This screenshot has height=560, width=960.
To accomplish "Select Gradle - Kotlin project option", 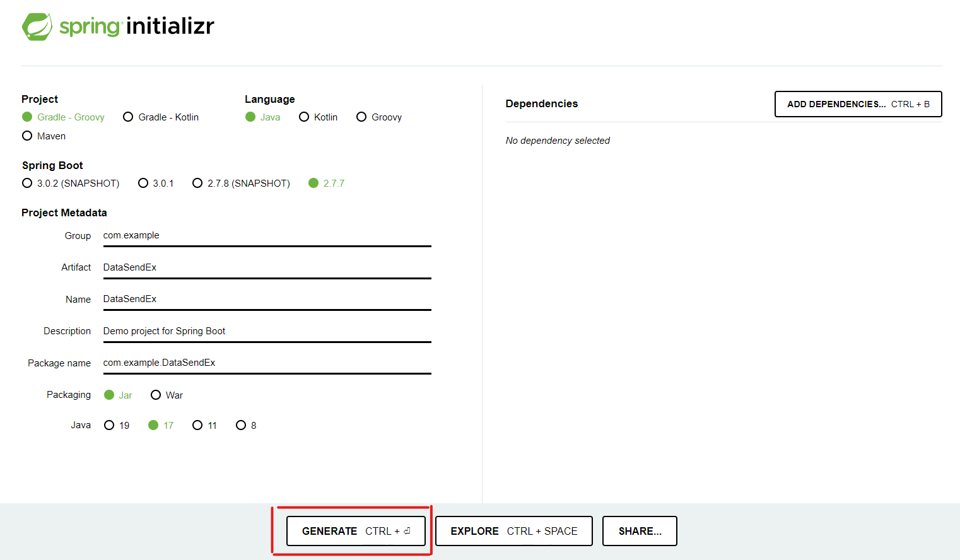I will (161, 117).
